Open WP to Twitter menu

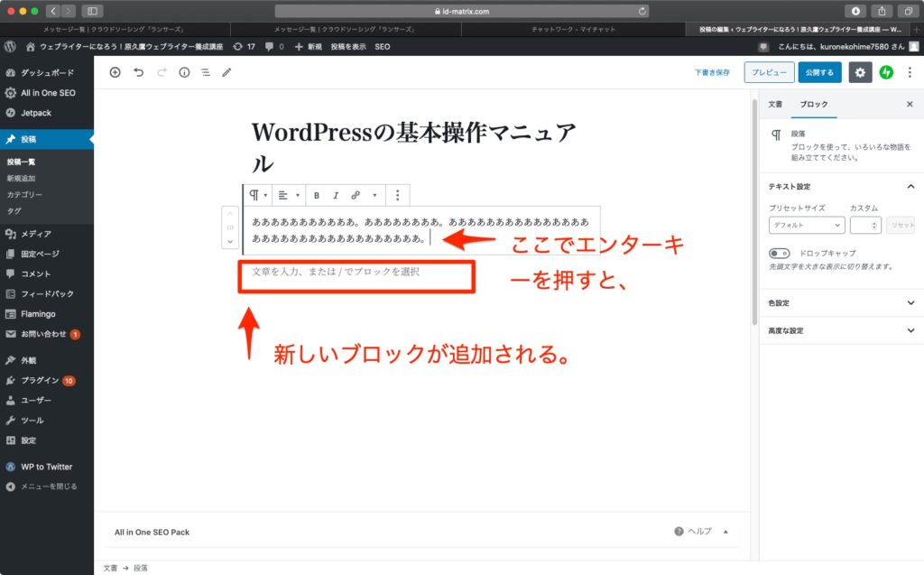[x=47, y=467]
